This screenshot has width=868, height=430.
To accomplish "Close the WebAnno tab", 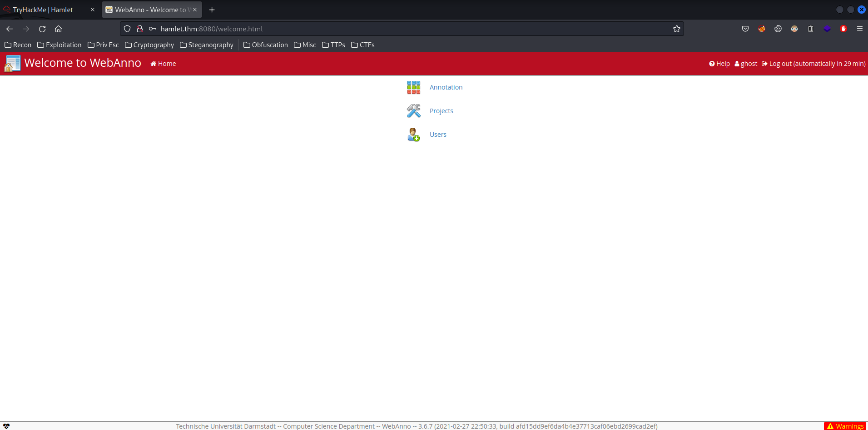I will tap(195, 10).
